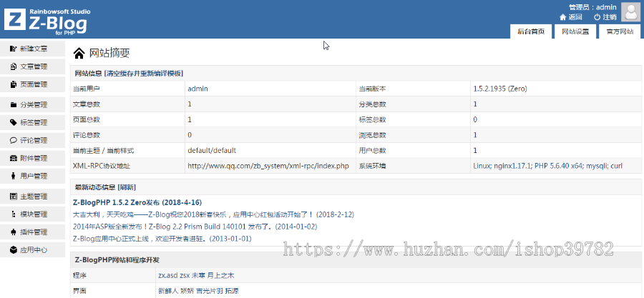Click designer link 新鲜人
The height and width of the screenshot is (298, 644).
tap(168, 291)
